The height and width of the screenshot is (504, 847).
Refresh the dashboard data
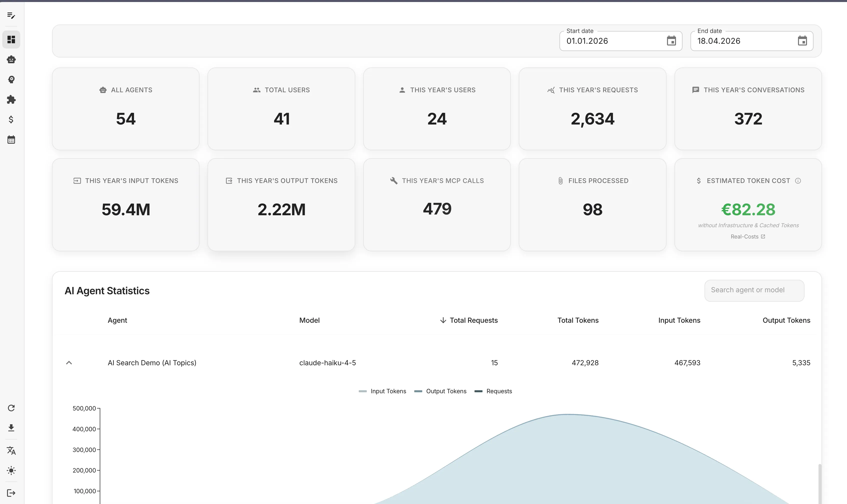[11, 408]
